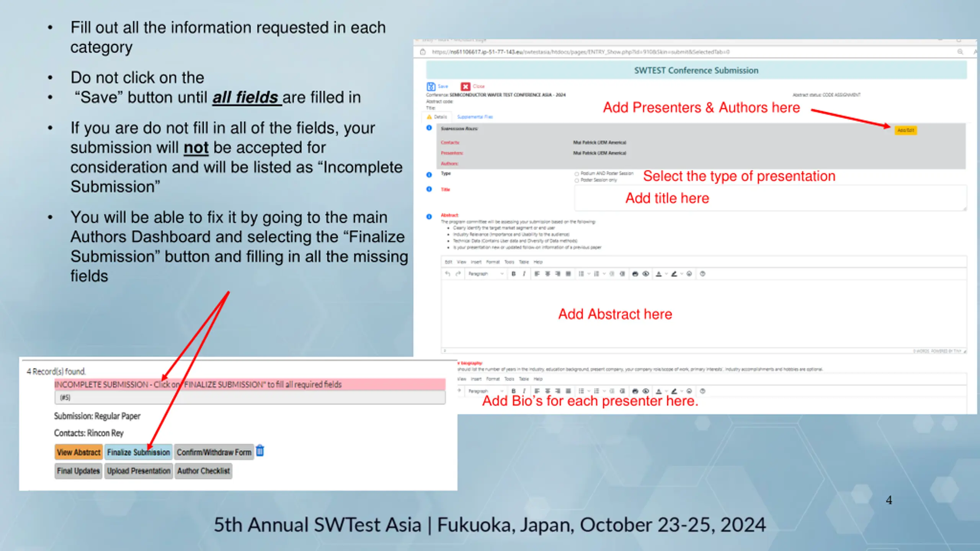Image resolution: width=980 pixels, height=551 pixels.
Task: Expand the bullet list style dropdown arrow
Action: (x=589, y=274)
